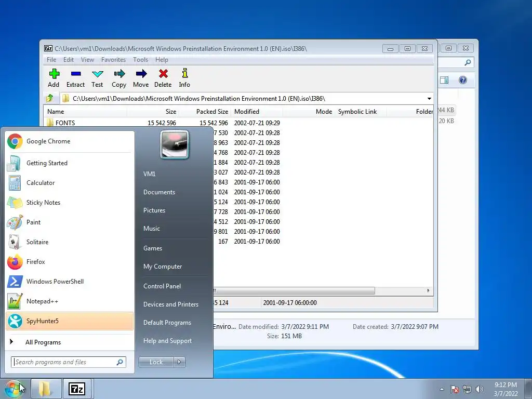This screenshot has height=399, width=532.
Task: Go up one folder level icon
Action: point(50,98)
